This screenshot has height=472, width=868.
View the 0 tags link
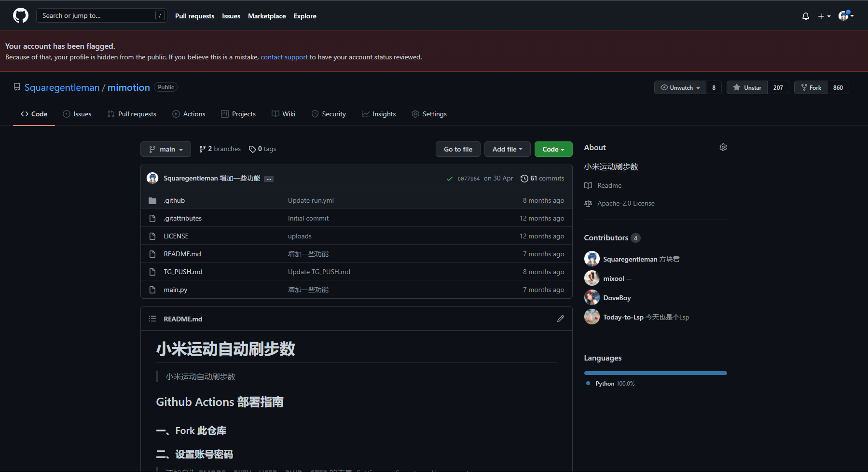[x=262, y=149]
